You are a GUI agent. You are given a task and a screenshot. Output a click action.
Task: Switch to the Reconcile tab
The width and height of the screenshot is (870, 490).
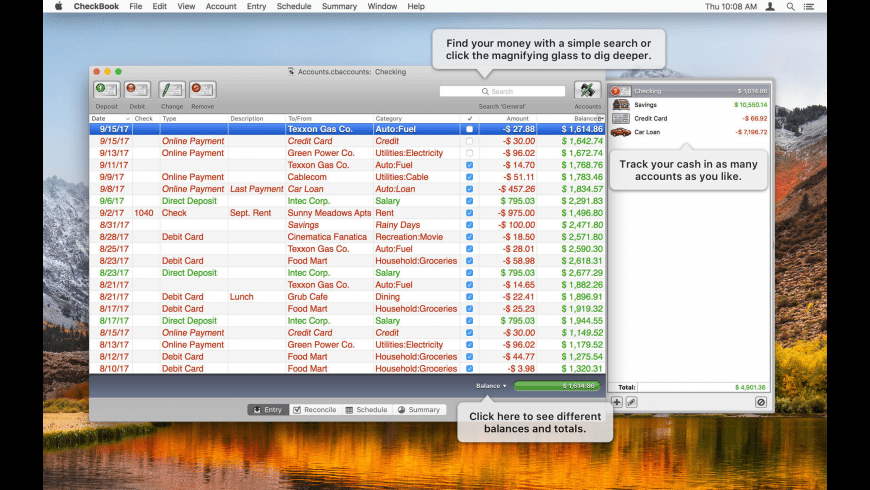(315, 410)
